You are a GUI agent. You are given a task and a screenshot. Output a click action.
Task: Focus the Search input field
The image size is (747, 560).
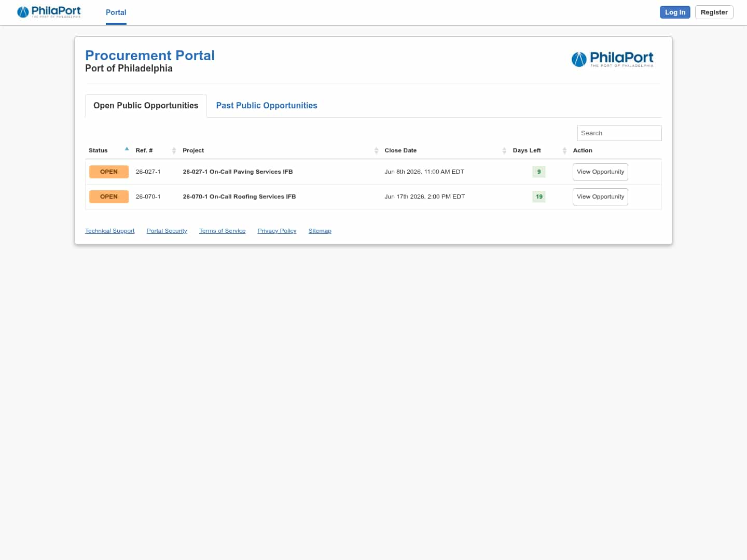[619, 133]
